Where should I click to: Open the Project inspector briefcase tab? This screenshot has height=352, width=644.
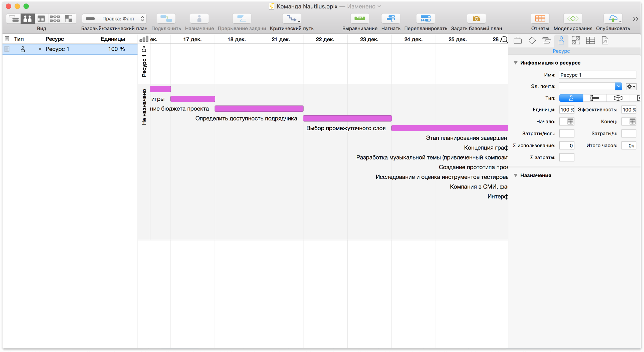pyautogui.click(x=517, y=40)
